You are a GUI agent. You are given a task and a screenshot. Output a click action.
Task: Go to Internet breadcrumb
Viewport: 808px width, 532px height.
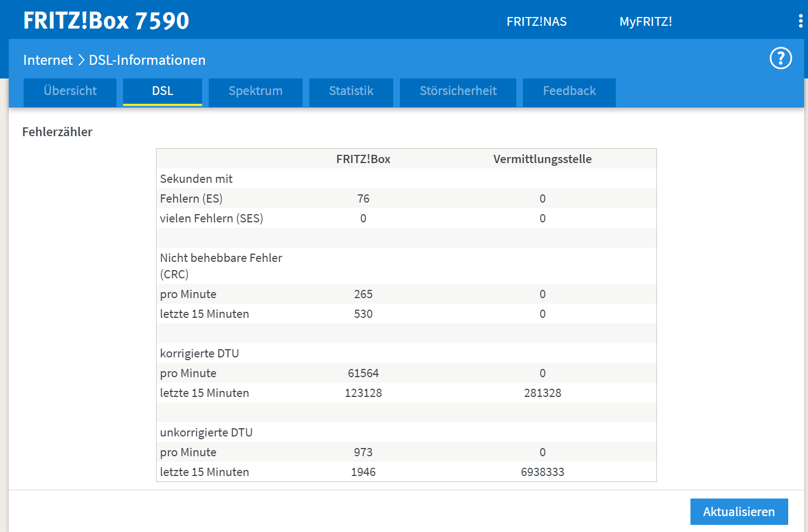48,60
